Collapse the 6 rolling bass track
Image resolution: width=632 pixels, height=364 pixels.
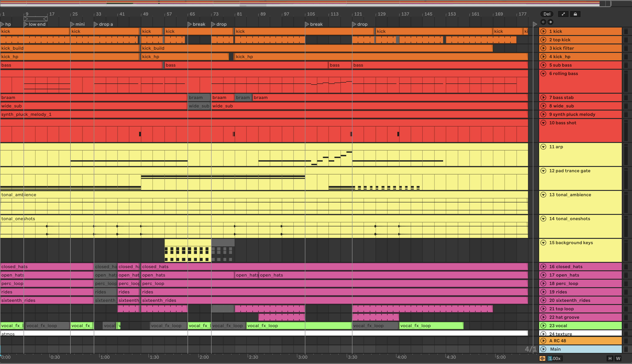coord(543,73)
